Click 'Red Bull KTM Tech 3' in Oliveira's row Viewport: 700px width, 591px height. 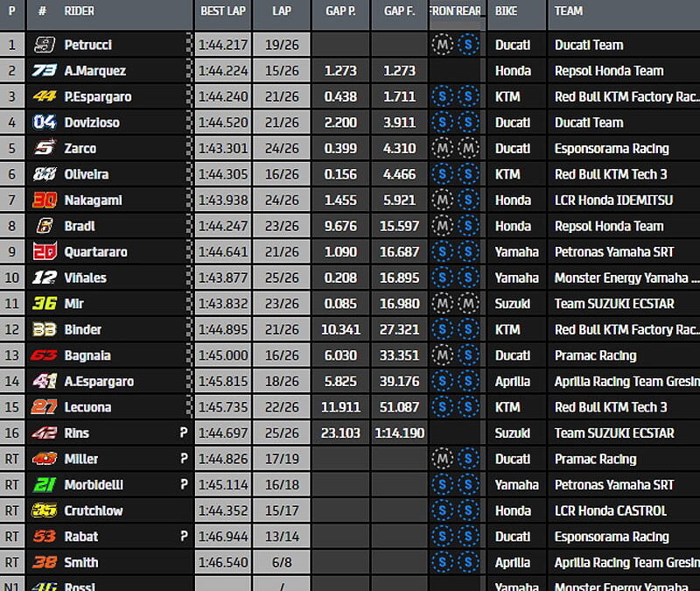click(x=611, y=174)
